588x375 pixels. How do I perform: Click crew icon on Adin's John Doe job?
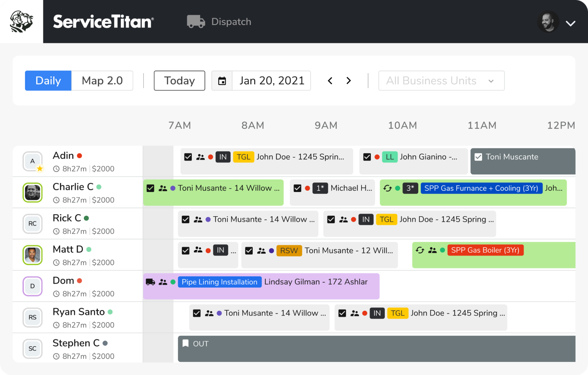[x=200, y=157]
